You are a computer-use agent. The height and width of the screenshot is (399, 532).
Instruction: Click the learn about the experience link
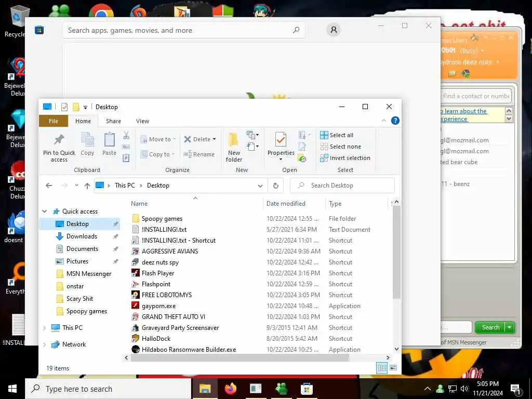(x=463, y=115)
